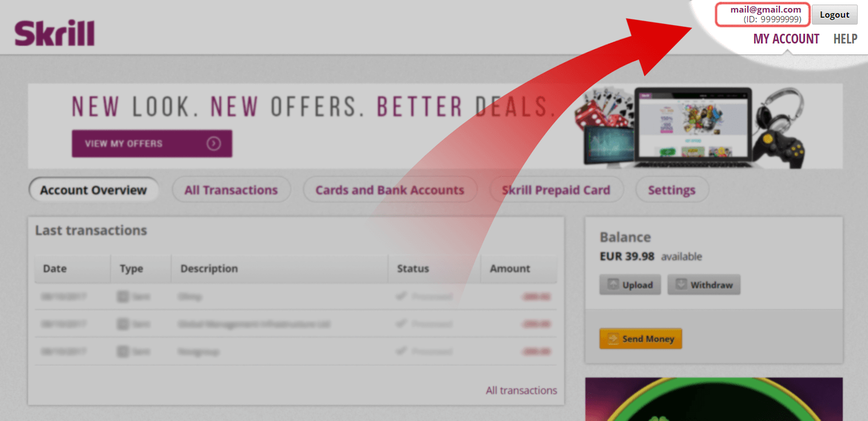This screenshot has height=421, width=868.
Task: Click the third transaction's type icon
Action: [x=122, y=351]
